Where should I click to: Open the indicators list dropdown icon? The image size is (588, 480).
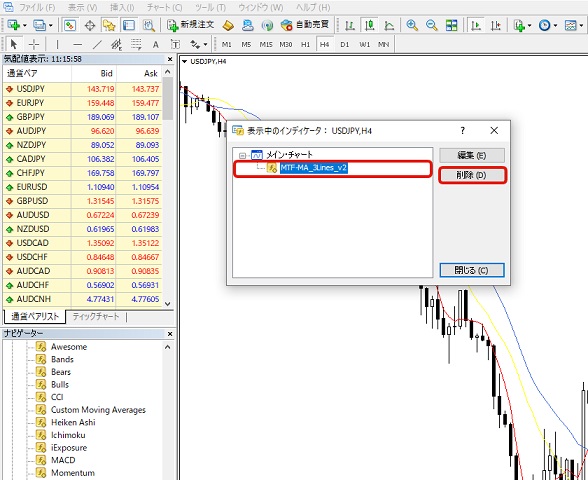(x=522, y=25)
